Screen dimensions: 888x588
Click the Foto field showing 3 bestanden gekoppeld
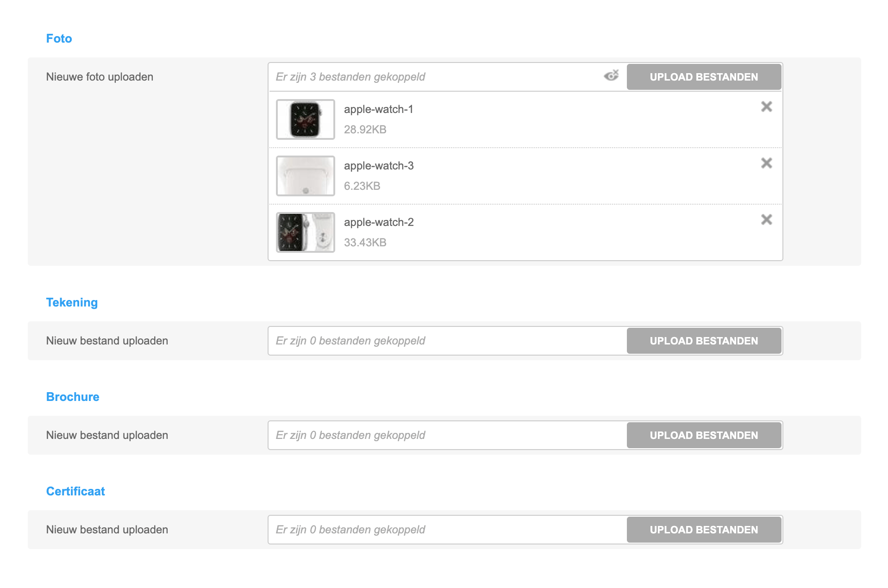pos(435,77)
